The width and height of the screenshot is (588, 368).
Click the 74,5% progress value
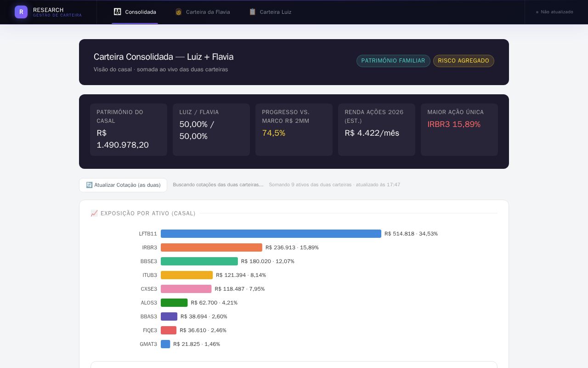pyautogui.click(x=274, y=133)
